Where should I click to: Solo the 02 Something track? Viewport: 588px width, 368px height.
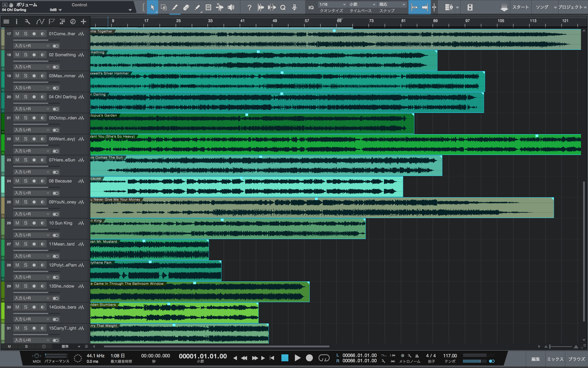click(26, 55)
